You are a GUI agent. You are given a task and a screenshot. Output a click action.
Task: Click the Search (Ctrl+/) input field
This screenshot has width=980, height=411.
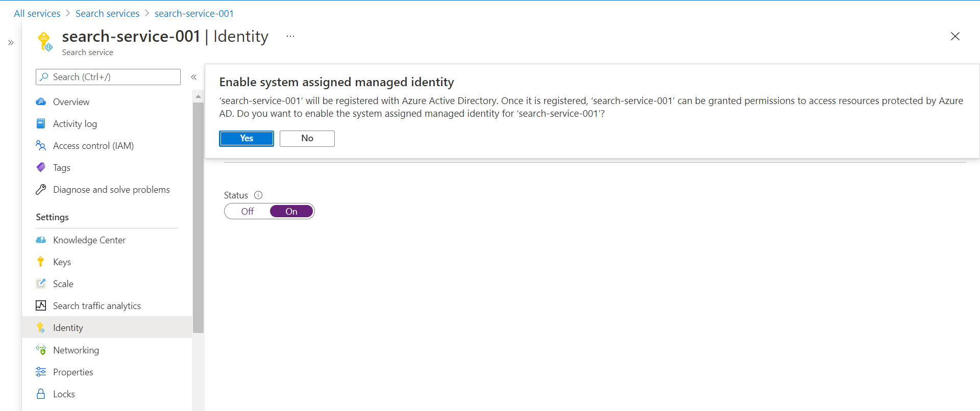click(108, 77)
